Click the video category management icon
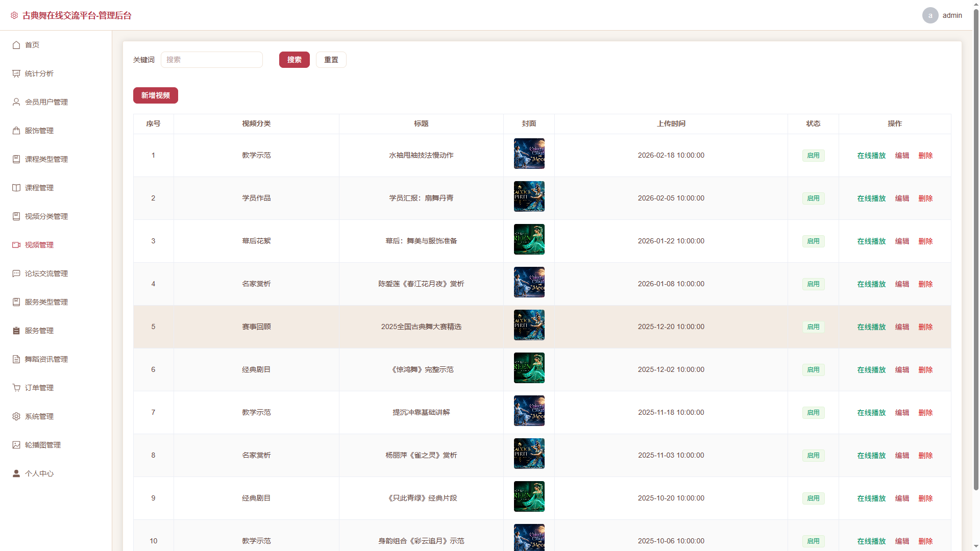 pos(16,216)
